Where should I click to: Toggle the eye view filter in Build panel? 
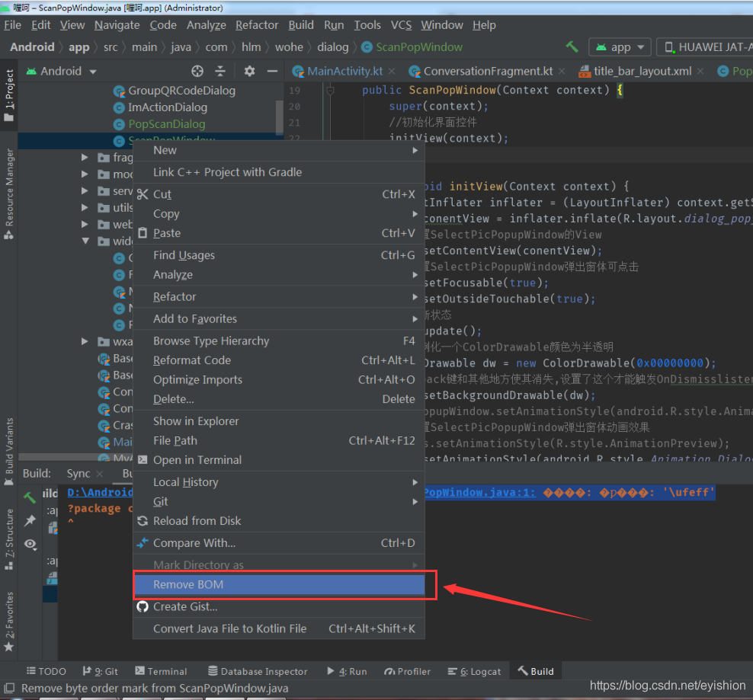pyautogui.click(x=30, y=544)
